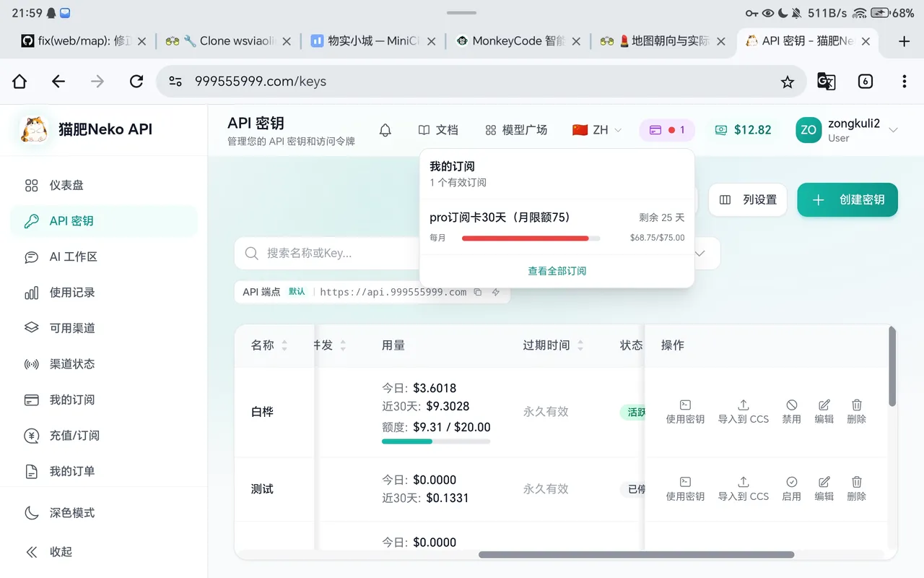Image resolution: width=924 pixels, height=578 pixels.
Task: Copy the API endpoint URL
Action: (x=478, y=292)
